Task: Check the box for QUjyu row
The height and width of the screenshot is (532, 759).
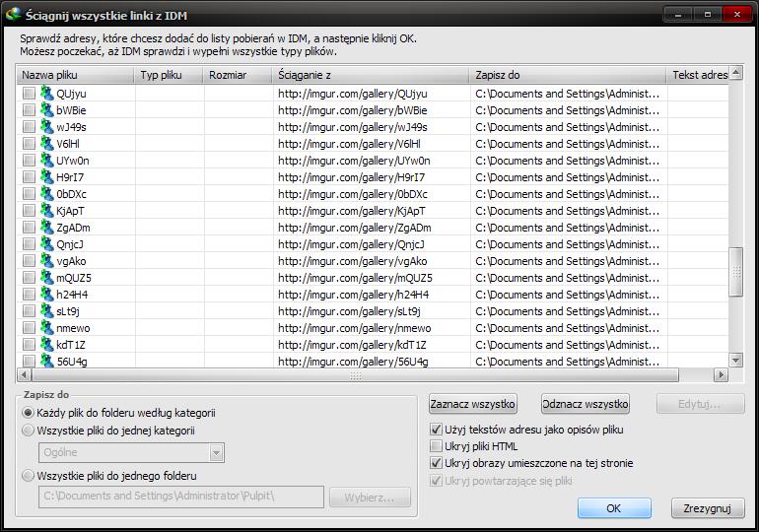Action: [29, 93]
